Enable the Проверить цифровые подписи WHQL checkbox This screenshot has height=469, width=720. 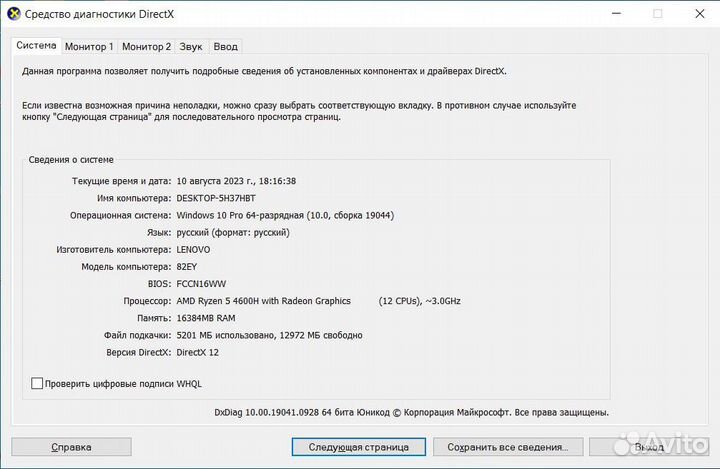[37, 383]
